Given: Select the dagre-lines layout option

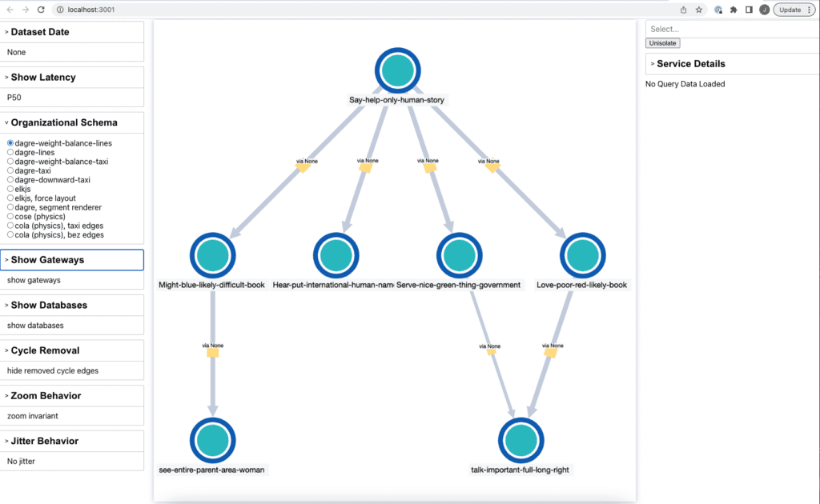Looking at the screenshot, I should [x=10, y=152].
